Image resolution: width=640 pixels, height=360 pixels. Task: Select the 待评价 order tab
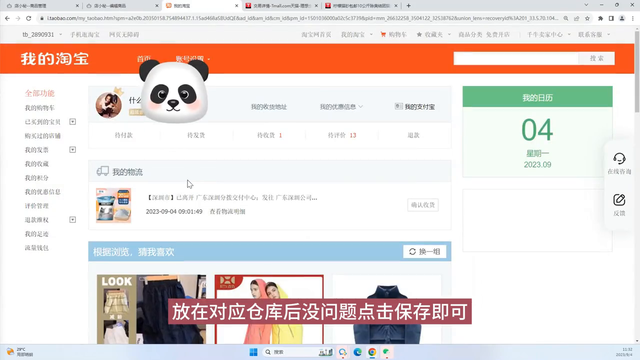[342, 135]
